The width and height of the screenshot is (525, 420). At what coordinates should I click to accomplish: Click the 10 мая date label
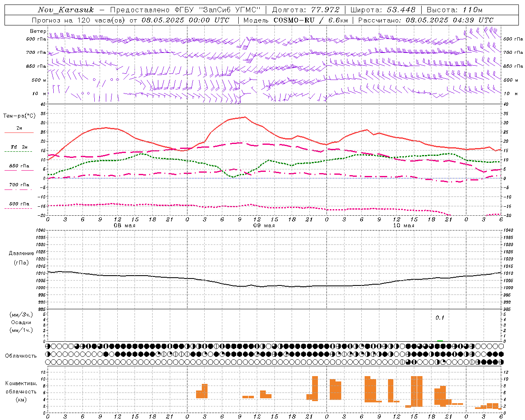coord(404,226)
